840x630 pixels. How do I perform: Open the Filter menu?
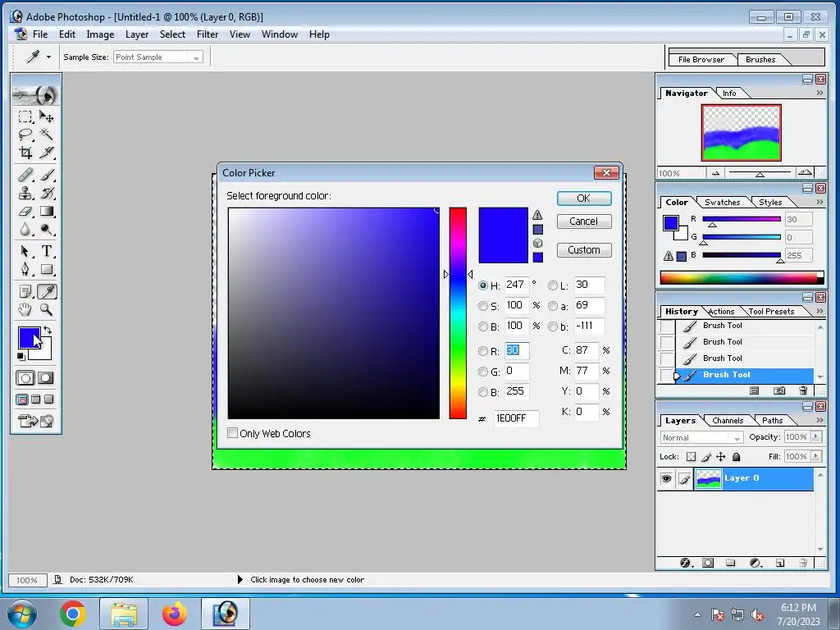pyautogui.click(x=208, y=34)
